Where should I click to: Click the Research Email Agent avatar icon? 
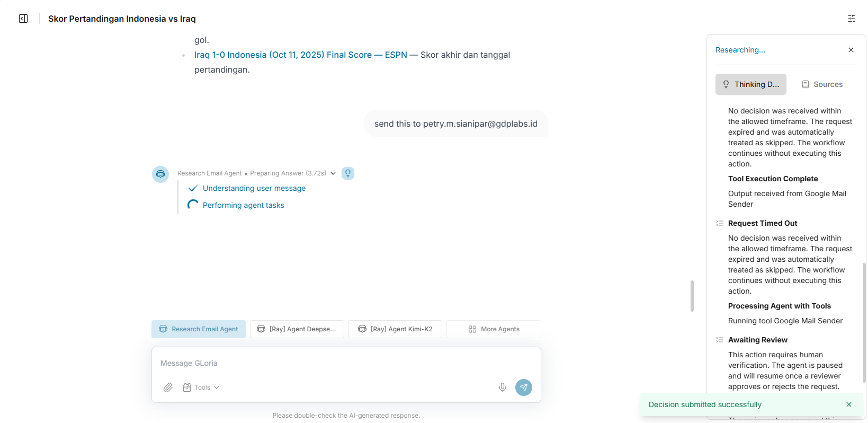pyautogui.click(x=160, y=174)
